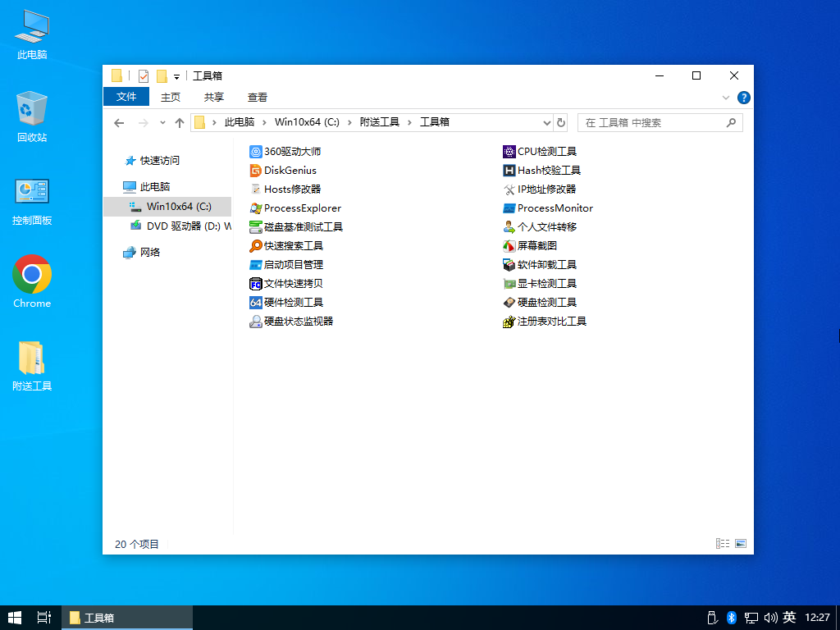This screenshot has width=840, height=630.
Task: Select the 回收站 desktop icon
Action: click(32, 108)
